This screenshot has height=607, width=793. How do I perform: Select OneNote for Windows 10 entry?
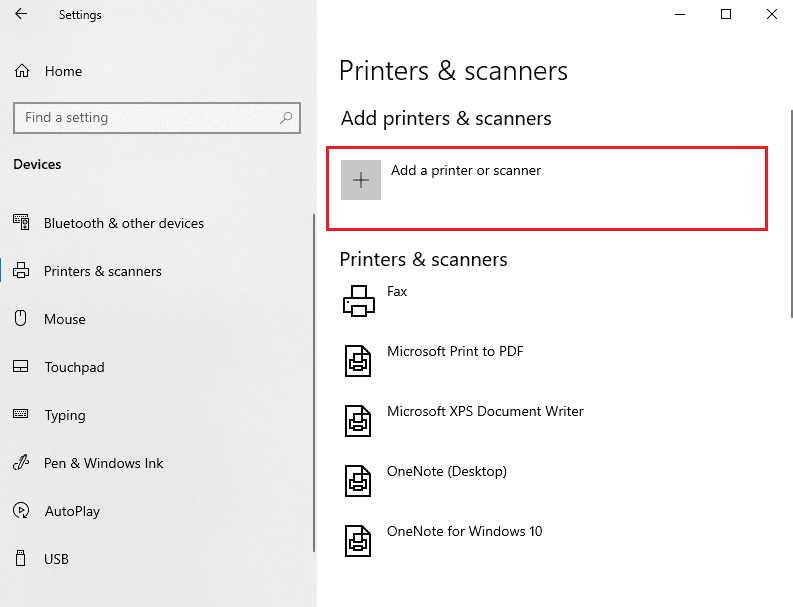547,541
